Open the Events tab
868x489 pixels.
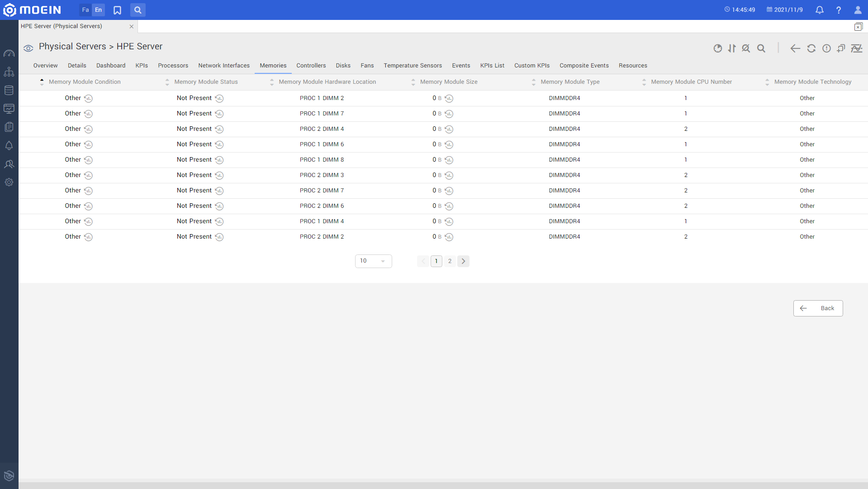click(x=461, y=66)
